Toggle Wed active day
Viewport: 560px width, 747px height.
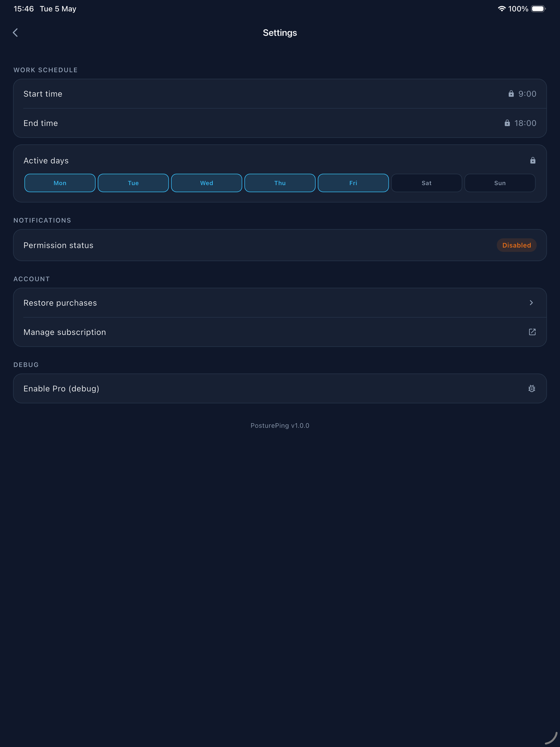click(206, 183)
